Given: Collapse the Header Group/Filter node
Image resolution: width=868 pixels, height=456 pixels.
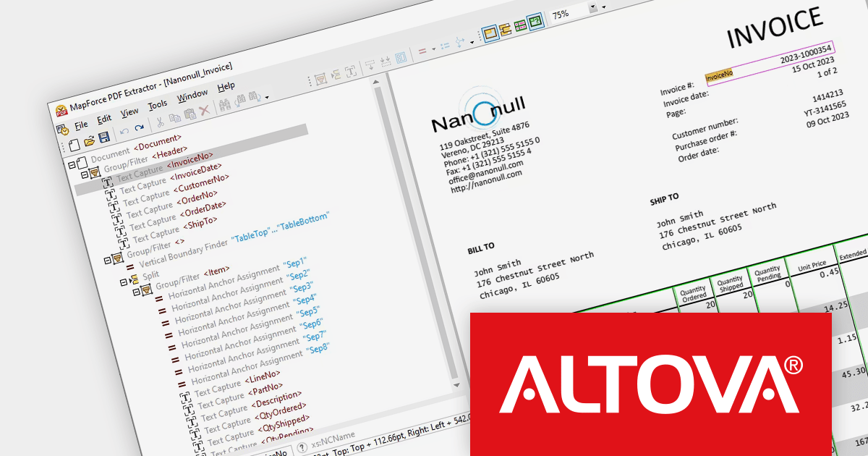Looking at the screenshot, I should (x=85, y=174).
